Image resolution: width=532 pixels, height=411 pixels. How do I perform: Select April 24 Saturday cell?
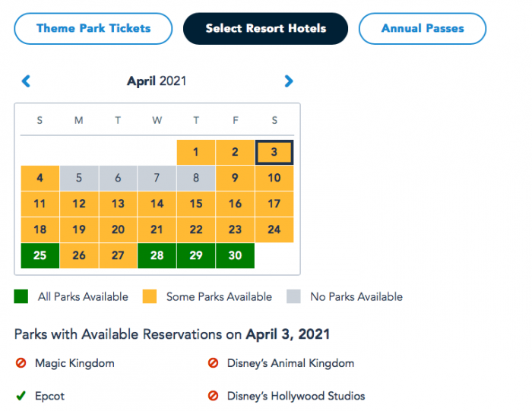coord(274,229)
